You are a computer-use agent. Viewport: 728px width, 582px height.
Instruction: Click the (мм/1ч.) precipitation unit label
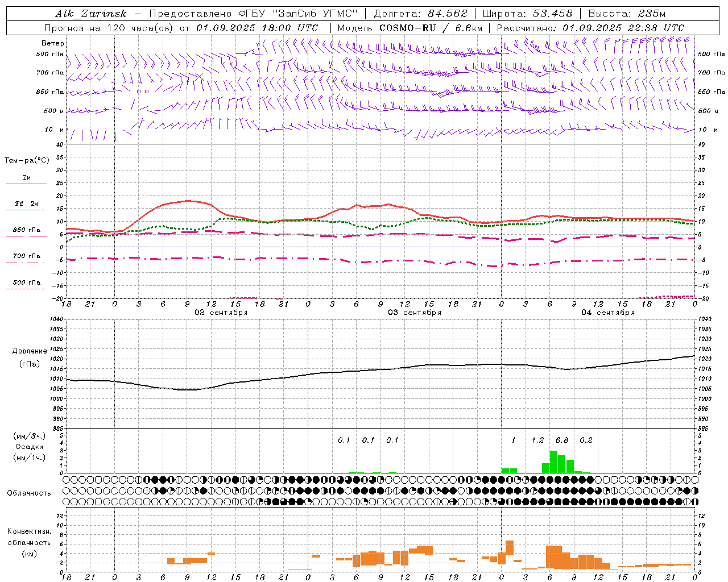[x=30, y=458]
